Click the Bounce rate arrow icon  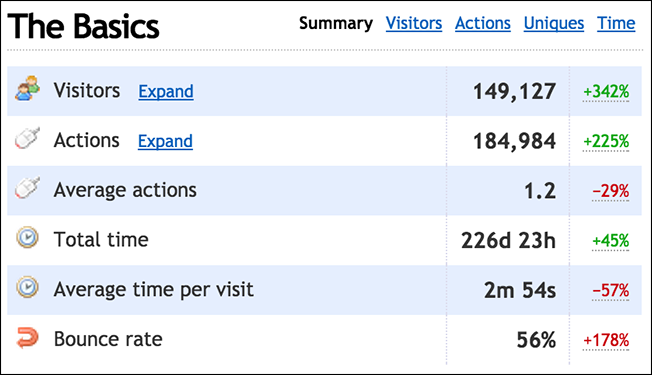[27, 337]
